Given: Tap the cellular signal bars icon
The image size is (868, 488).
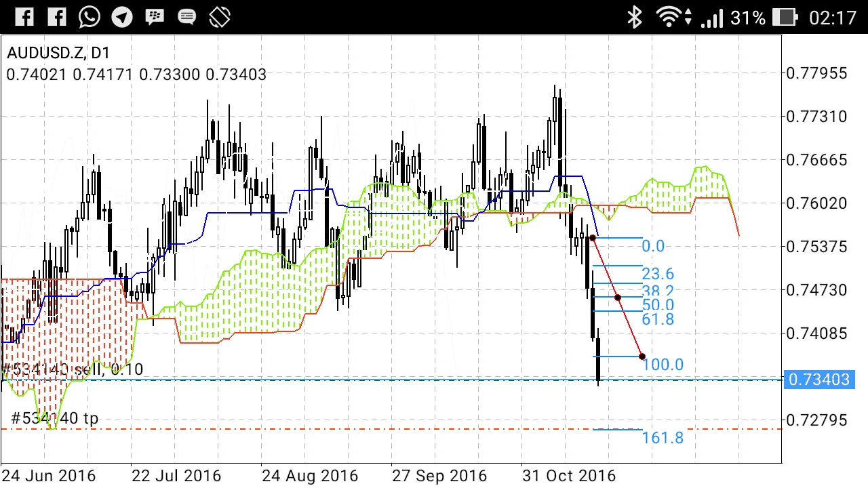Looking at the screenshot, I should [x=711, y=18].
